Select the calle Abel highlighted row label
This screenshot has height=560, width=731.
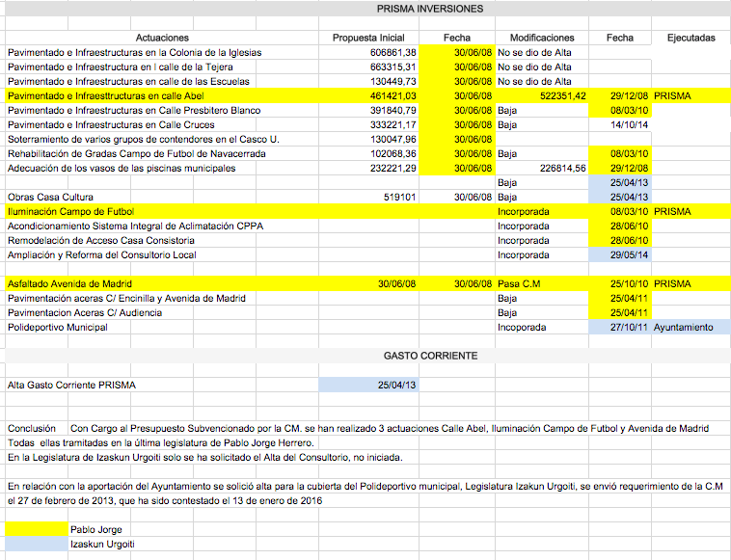[162, 96]
